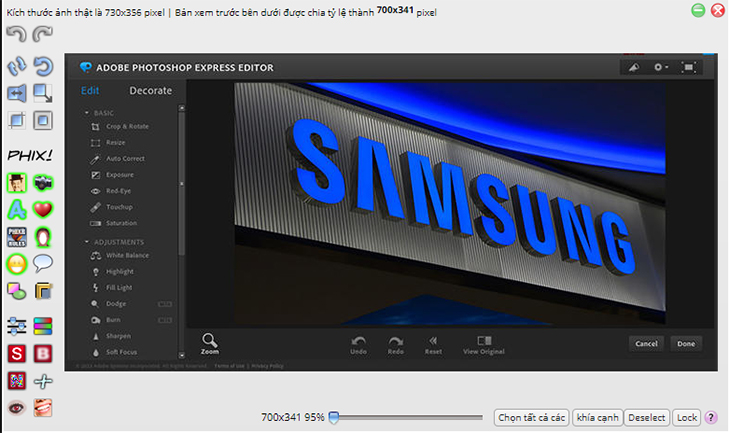
Task: Click the blue circular rotate arrow icon
Action: point(43,66)
